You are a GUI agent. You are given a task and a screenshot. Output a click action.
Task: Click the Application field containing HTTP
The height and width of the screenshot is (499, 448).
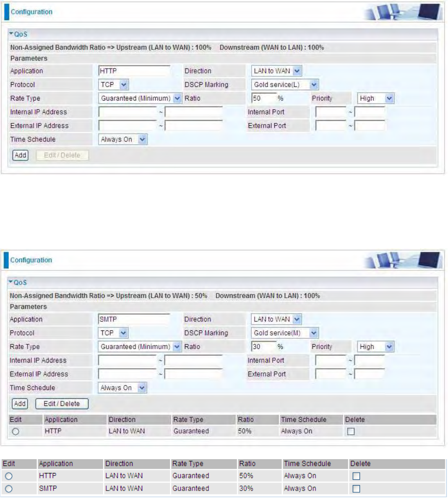[x=134, y=71]
